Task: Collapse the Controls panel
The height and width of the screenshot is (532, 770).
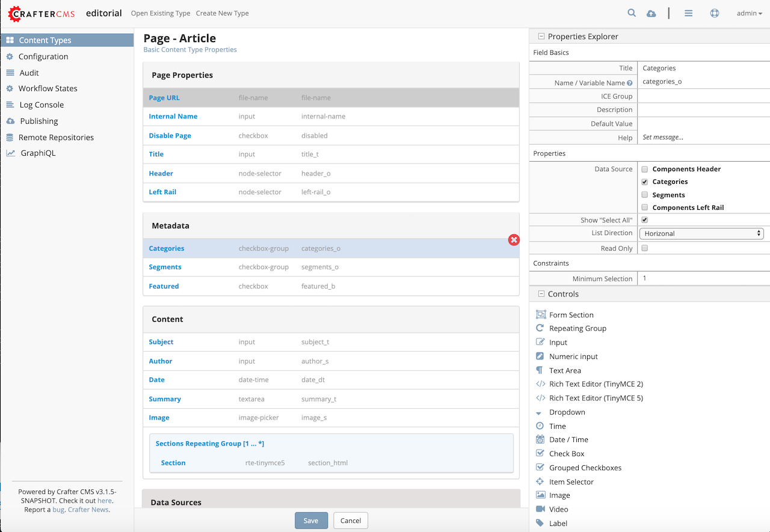Action: coord(541,294)
